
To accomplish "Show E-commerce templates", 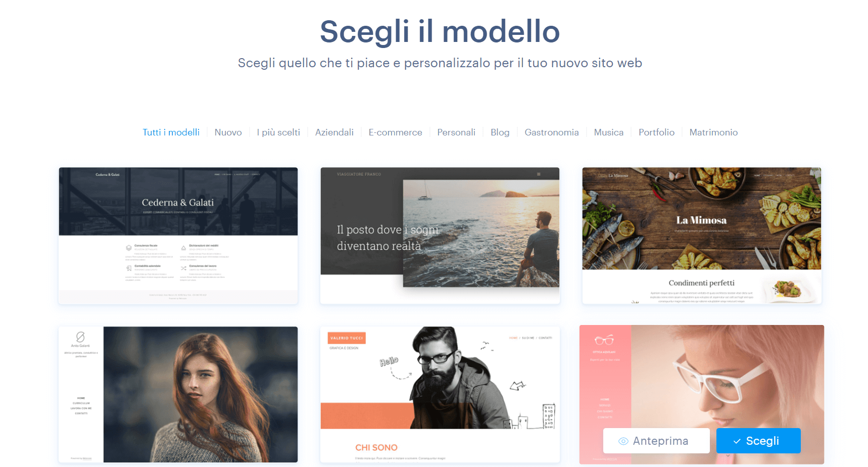I will tap(396, 132).
